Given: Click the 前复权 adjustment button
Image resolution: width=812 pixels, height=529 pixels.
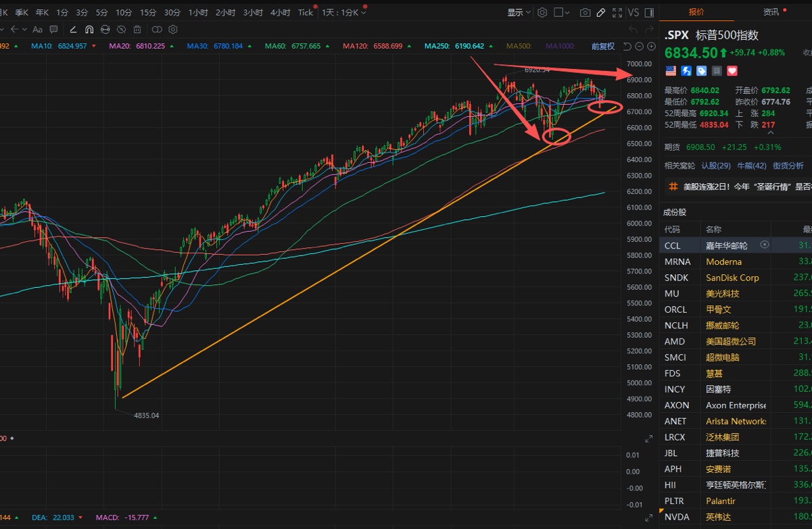Looking at the screenshot, I should pos(602,46).
